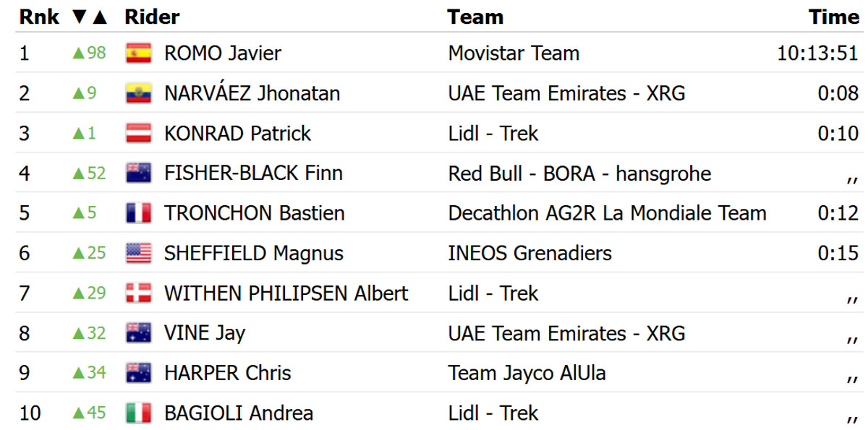
Task: Open the Movistar Team page
Action: (x=514, y=53)
